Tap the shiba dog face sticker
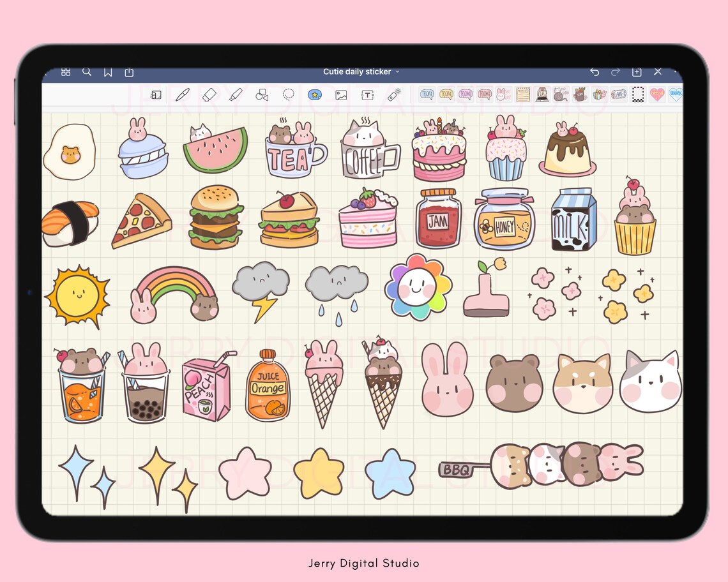728x582 pixels. tap(583, 384)
